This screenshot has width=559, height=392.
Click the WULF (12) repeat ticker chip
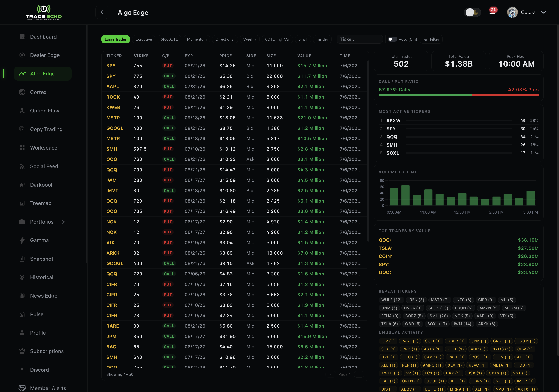[392, 300]
